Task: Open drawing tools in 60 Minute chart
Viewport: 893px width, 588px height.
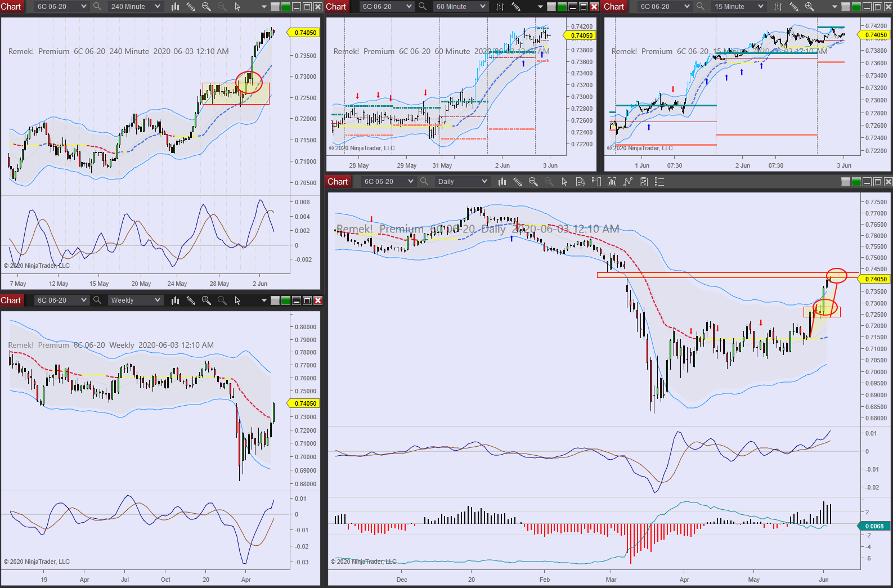Action: pyautogui.click(x=516, y=7)
